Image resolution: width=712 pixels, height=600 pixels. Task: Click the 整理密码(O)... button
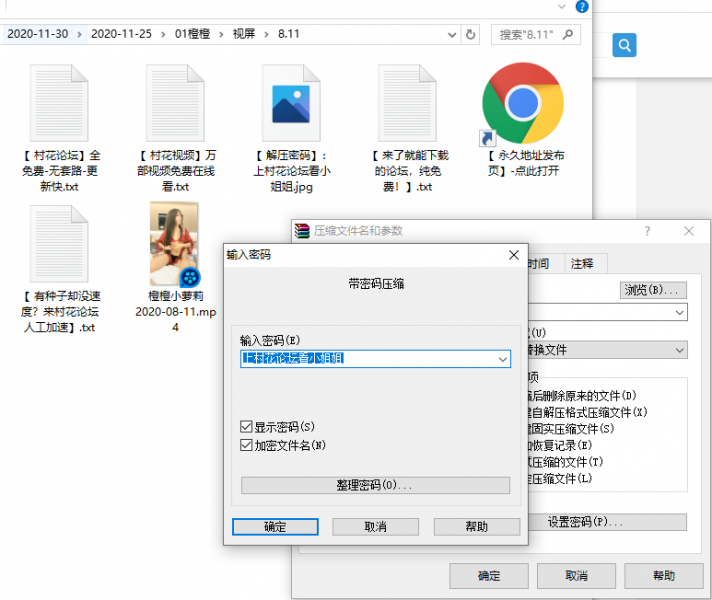click(x=375, y=485)
